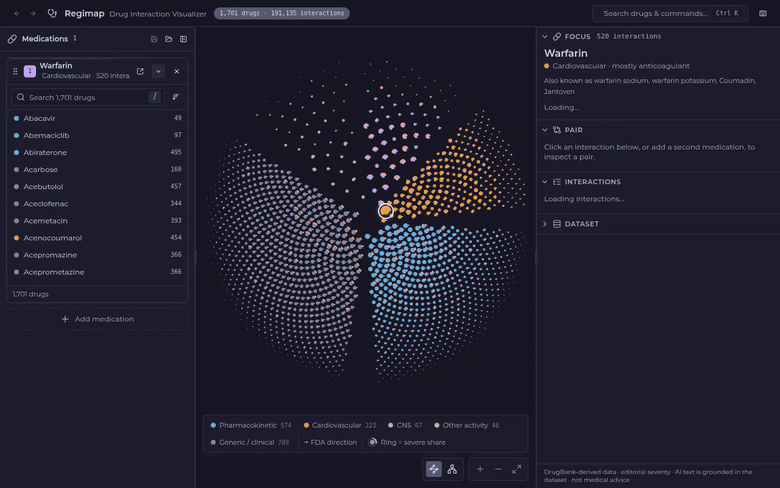Toggle Pharmacokinetic legend filter
The width and height of the screenshot is (780, 488).
pos(251,425)
